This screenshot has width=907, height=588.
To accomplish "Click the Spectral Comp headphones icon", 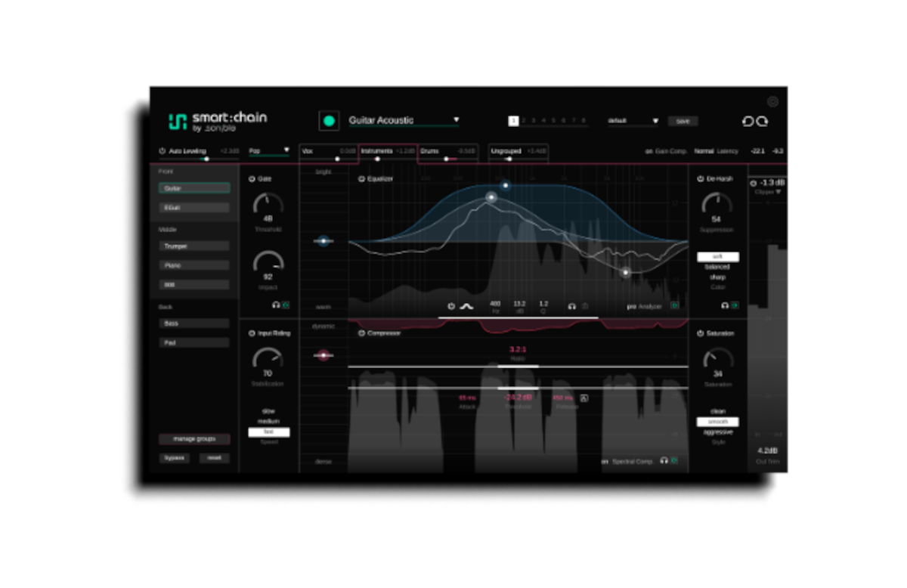I will [x=664, y=460].
